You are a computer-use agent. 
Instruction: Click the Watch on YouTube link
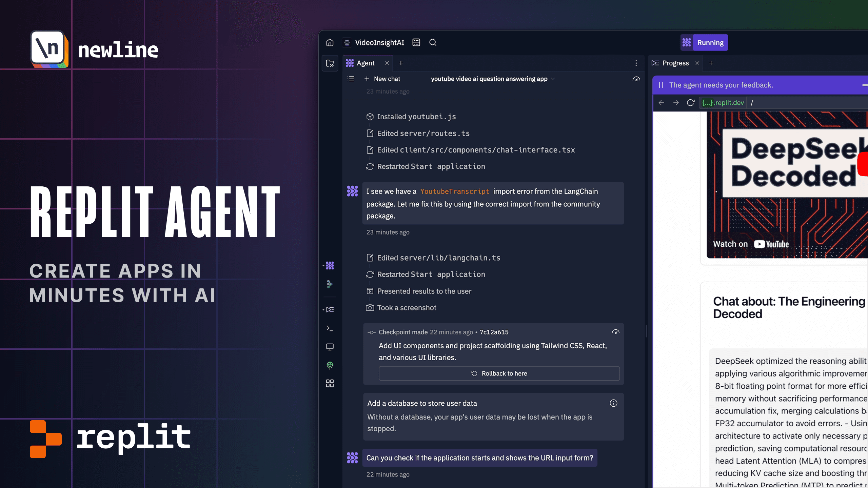tap(751, 244)
